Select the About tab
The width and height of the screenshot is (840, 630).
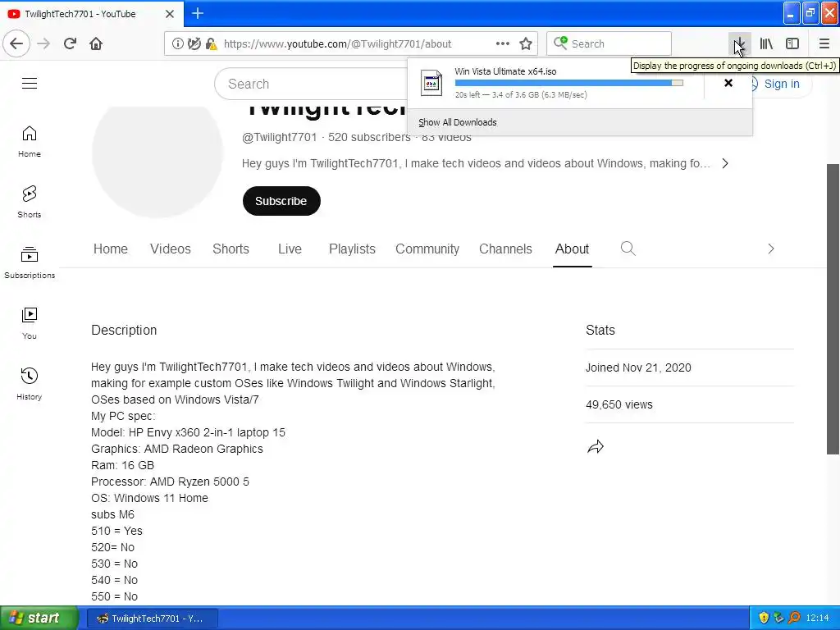(x=572, y=249)
